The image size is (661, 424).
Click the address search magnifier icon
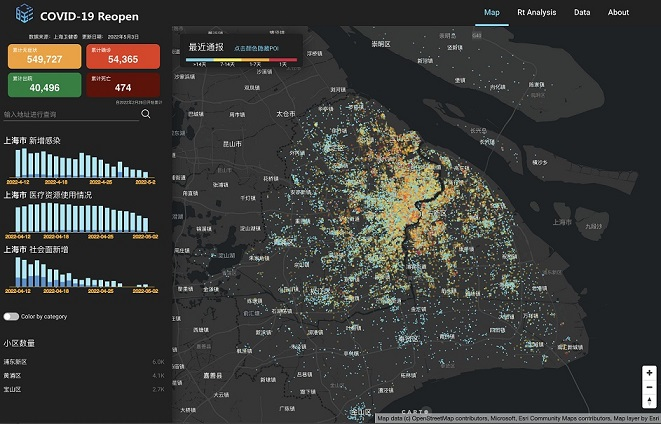click(146, 114)
